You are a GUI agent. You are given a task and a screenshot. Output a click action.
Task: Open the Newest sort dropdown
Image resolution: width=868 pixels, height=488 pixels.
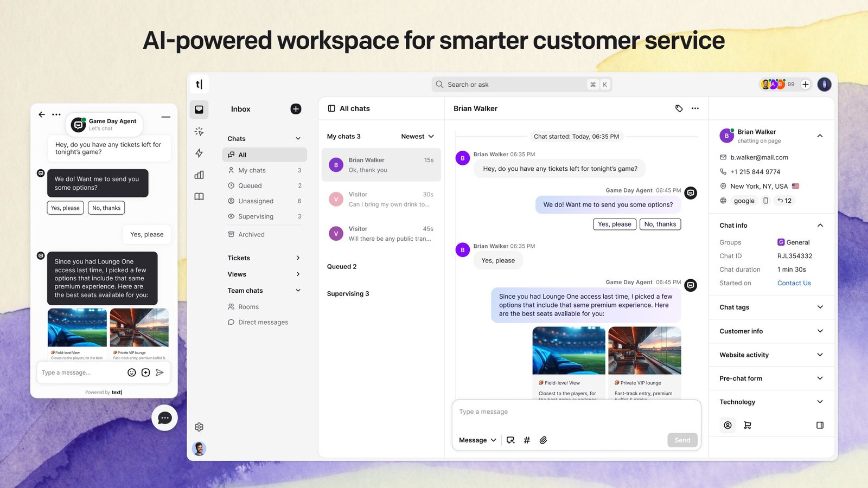(x=417, y=136)
